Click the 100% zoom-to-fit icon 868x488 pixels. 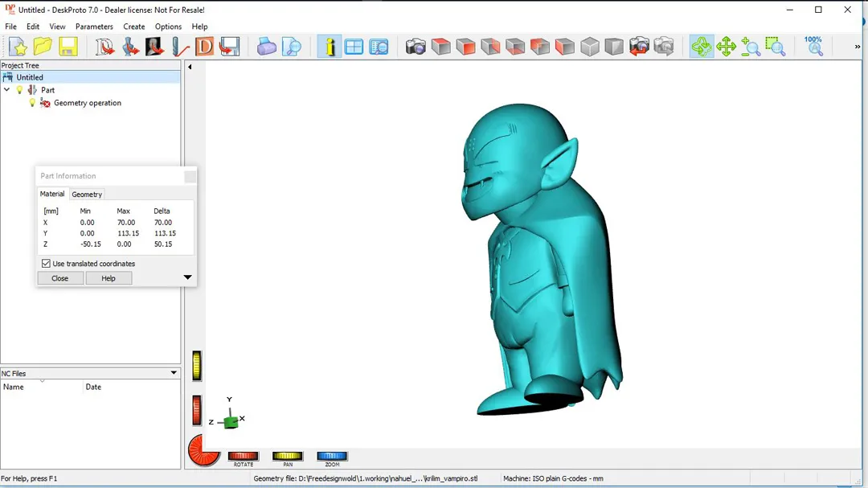pyautogui.click(x=813, y=46)
